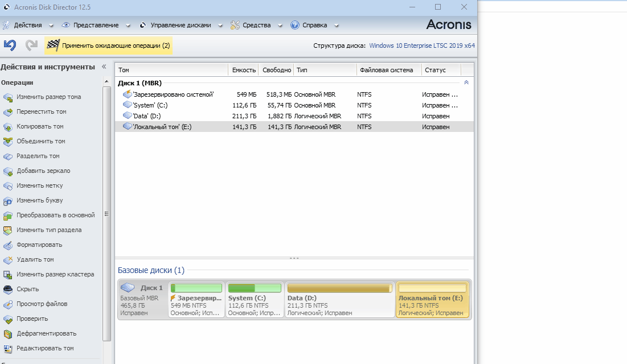Viewport: 627px width, 364px height.
Task: Select the Локальный том (E:) partition block
Action: 432,299
